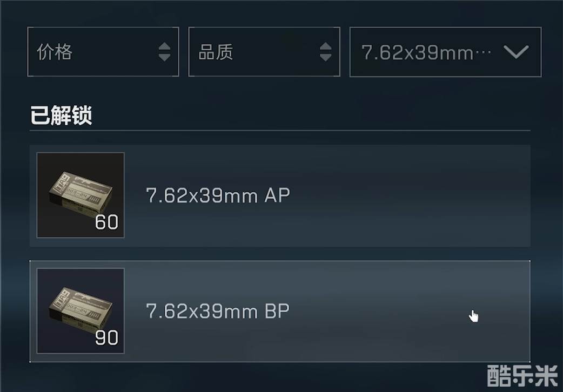
Task: Click the 7.62x39mm AP name text
Action: [218, 195]
